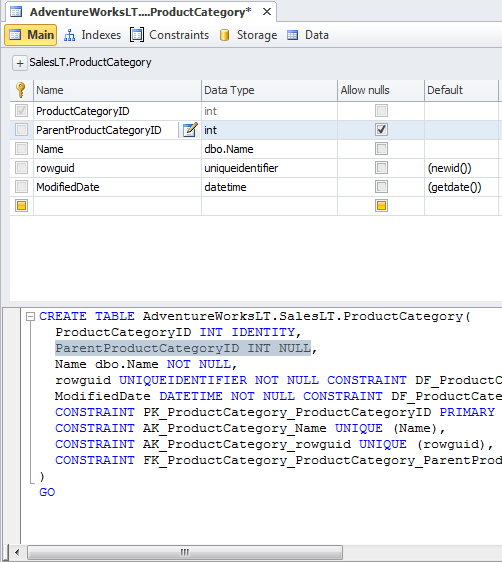Viewport: 502px width, 562px height.
Task: Click the highlighted ParentProductCategoryID INT NULL line
Action: pyautogui.click(x=183, y=348)
